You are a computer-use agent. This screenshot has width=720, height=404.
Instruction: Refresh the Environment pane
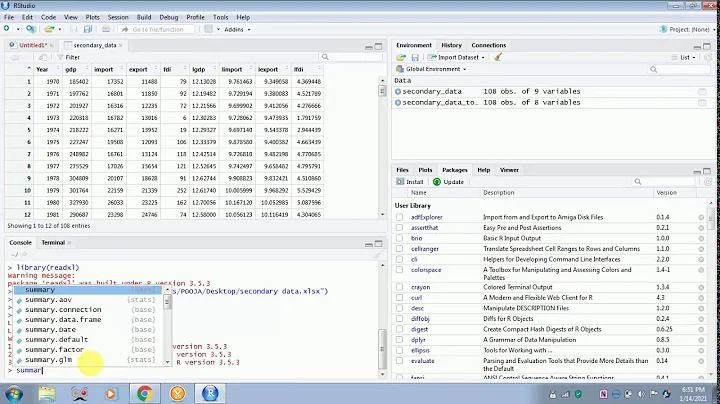point(708,57)
